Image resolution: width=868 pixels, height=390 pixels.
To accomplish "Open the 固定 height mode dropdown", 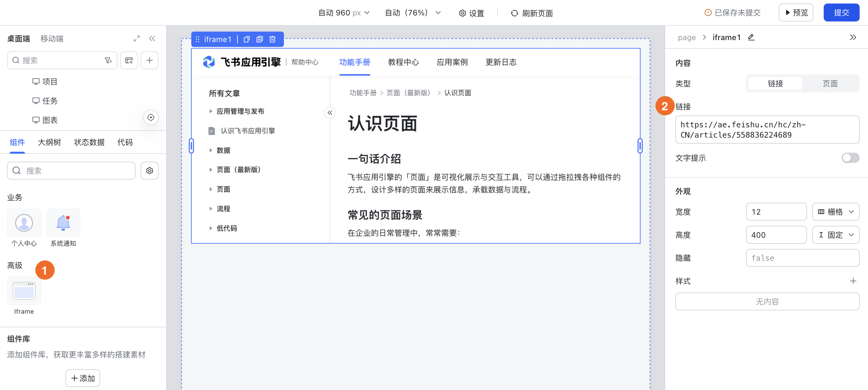I will [x=836, y=235].
